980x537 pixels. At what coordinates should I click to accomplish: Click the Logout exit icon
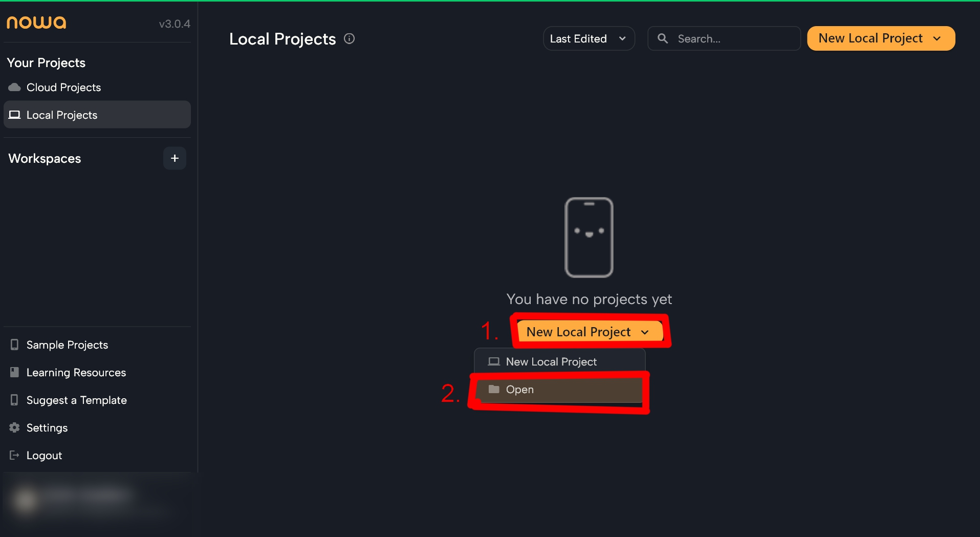tap(14, 455)
